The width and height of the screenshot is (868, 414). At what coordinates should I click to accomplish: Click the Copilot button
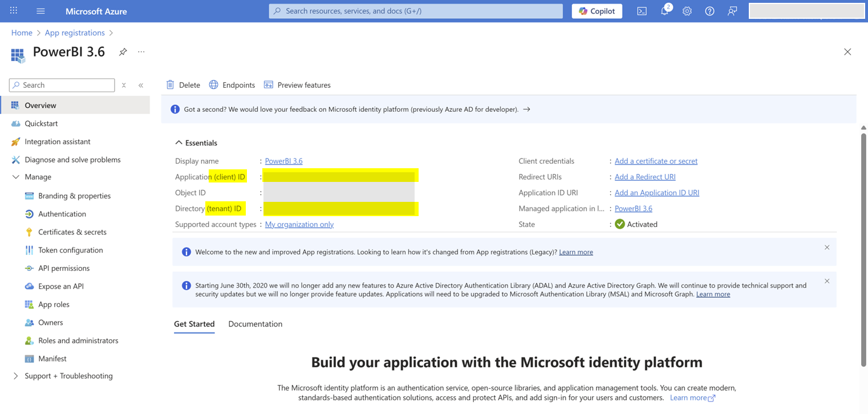[x=597, y=11]
